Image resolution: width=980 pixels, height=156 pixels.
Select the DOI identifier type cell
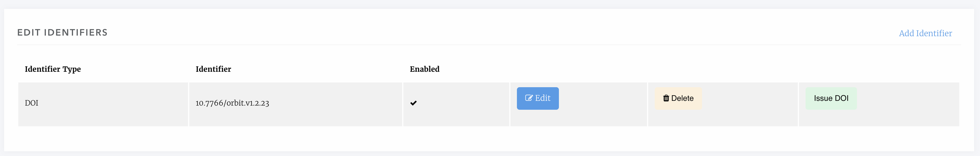tap(32, 103)
